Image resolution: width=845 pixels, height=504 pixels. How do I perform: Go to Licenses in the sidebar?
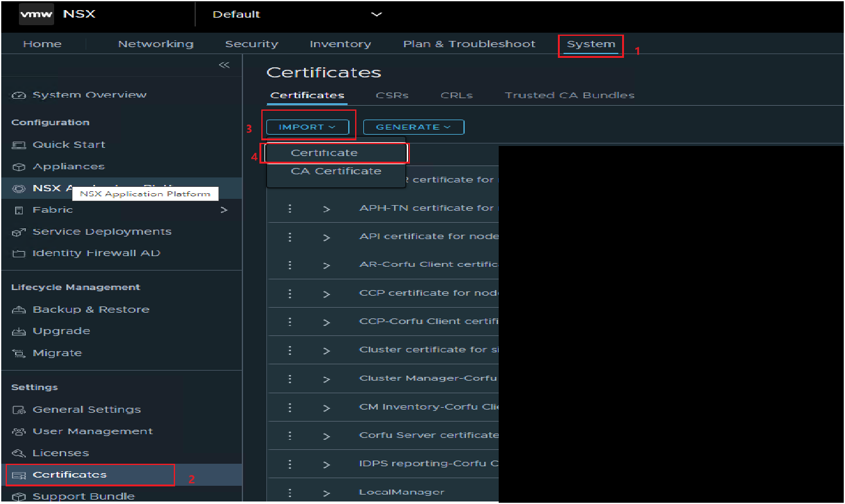tap(60, 453)
